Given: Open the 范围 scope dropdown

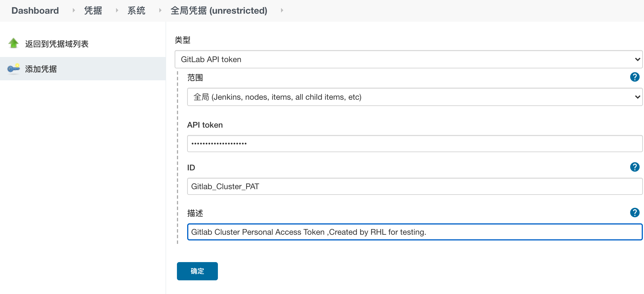Looking at the screenshot, I should (415, 97).
